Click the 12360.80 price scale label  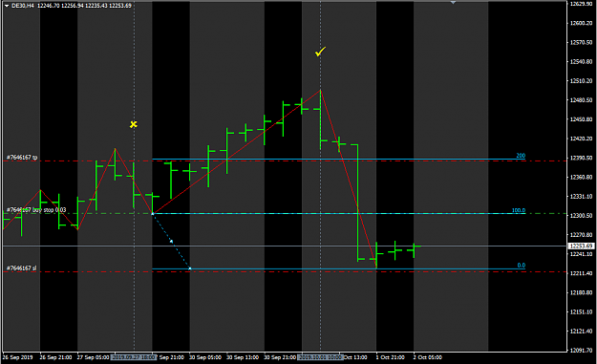pos(581,177)
